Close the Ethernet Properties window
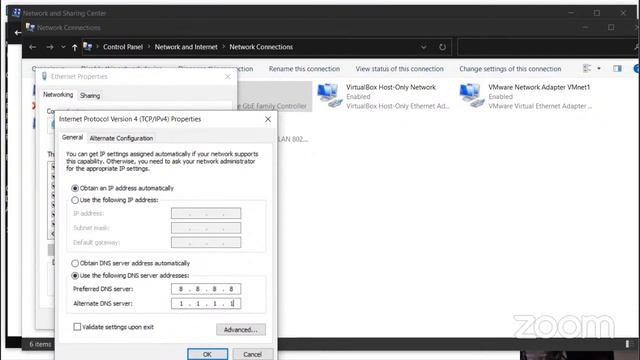Image resolution: width=640 pixels, height=360 pixels. coord(228,76)
